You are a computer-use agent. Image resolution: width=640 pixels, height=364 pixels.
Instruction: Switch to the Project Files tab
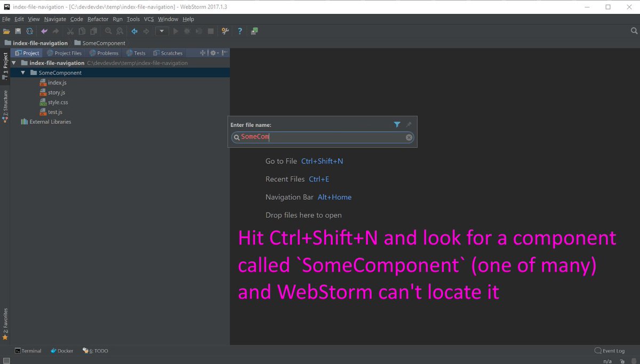(64, 53)
